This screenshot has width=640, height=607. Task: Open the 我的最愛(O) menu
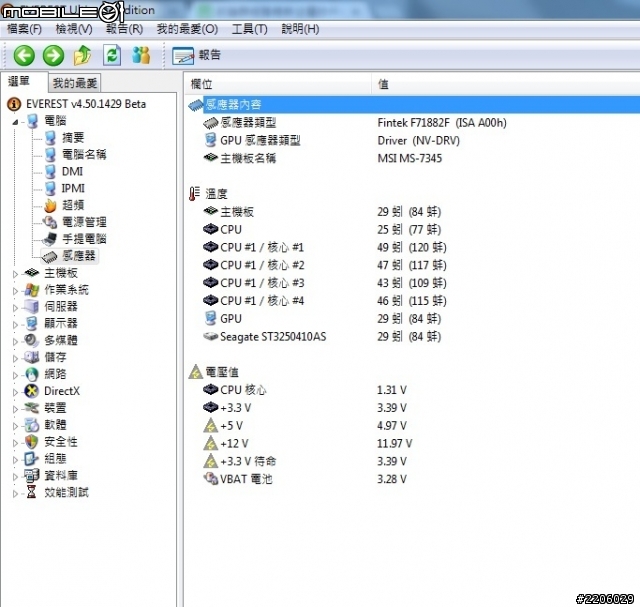187,29
